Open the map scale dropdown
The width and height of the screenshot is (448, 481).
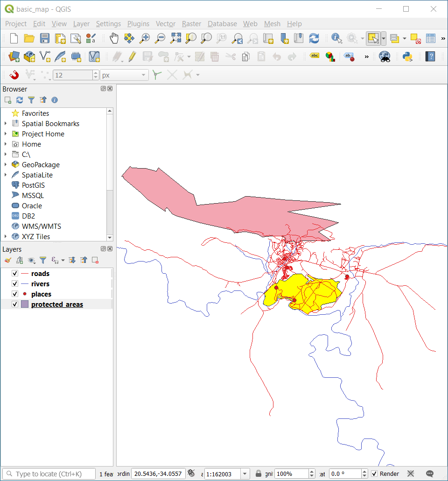click(245, 474)
